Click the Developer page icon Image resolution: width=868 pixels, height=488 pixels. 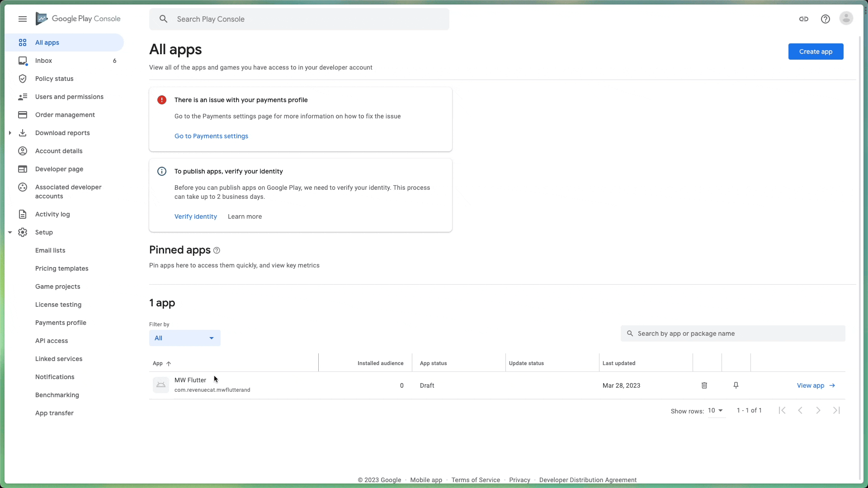[23, 169]
